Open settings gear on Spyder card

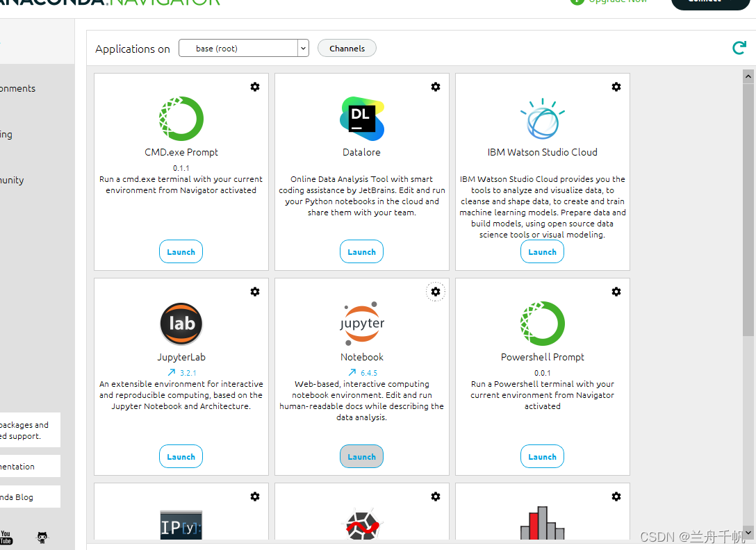coord(436,497)
